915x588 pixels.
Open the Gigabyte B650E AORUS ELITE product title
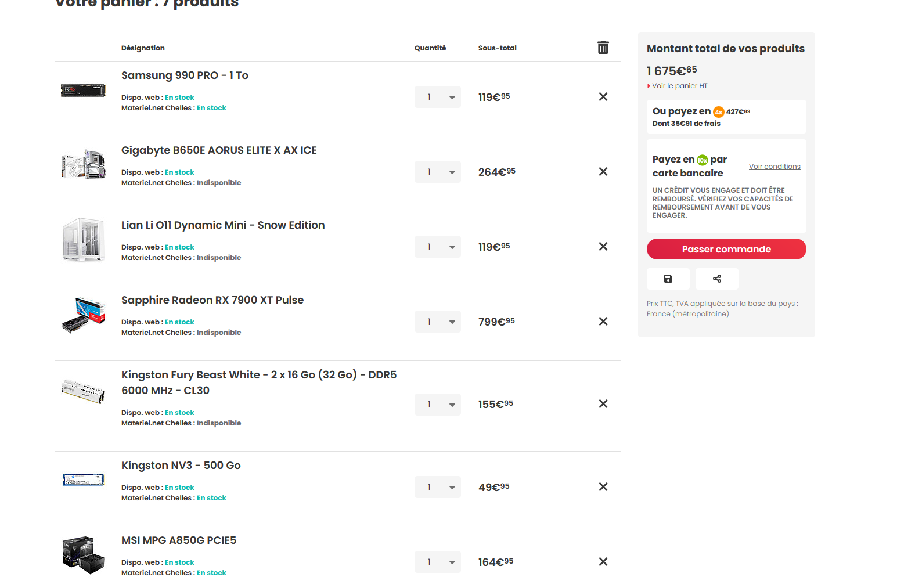(x=219, y=150)
